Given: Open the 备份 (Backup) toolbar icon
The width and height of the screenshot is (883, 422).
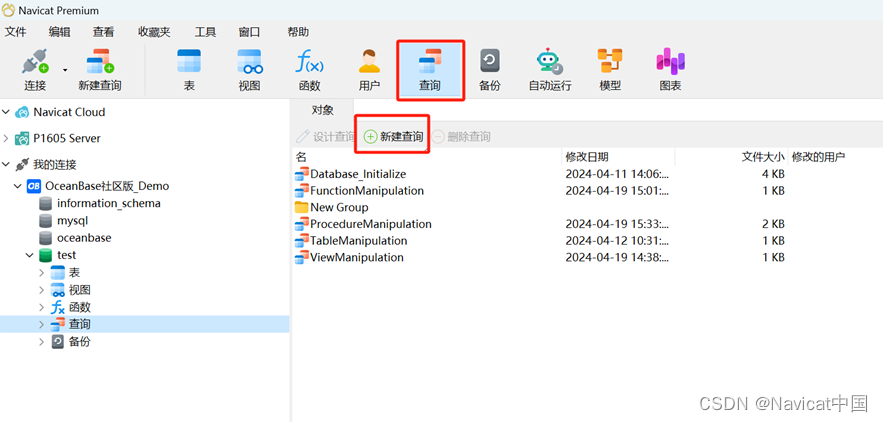Looking at the screenshot, I should point(489,70).
